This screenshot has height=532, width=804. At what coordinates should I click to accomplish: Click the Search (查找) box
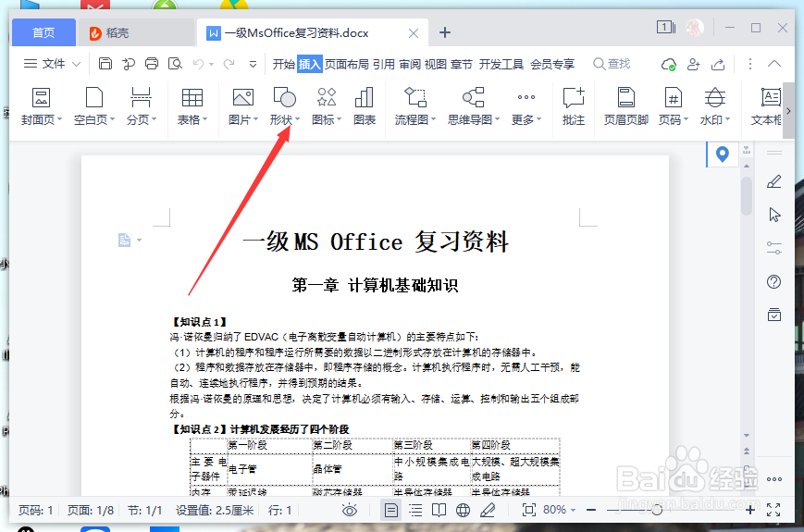pyautogui.click(x=612, y=64)
